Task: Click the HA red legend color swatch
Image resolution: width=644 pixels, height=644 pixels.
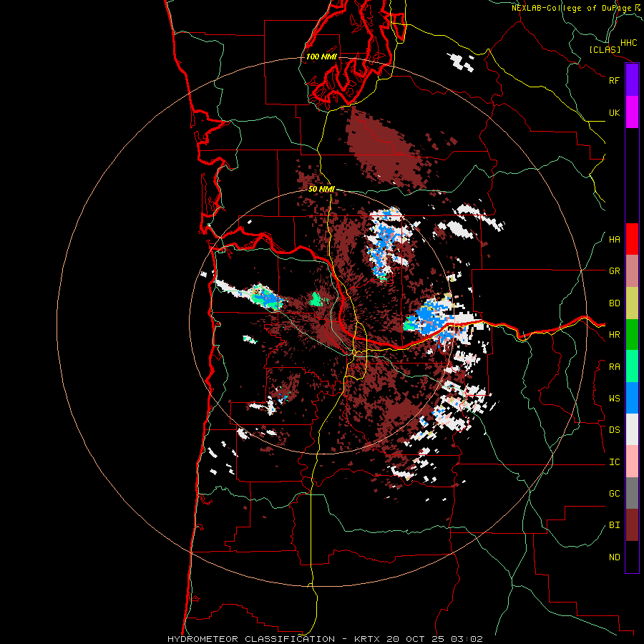Action: [632, 239]
